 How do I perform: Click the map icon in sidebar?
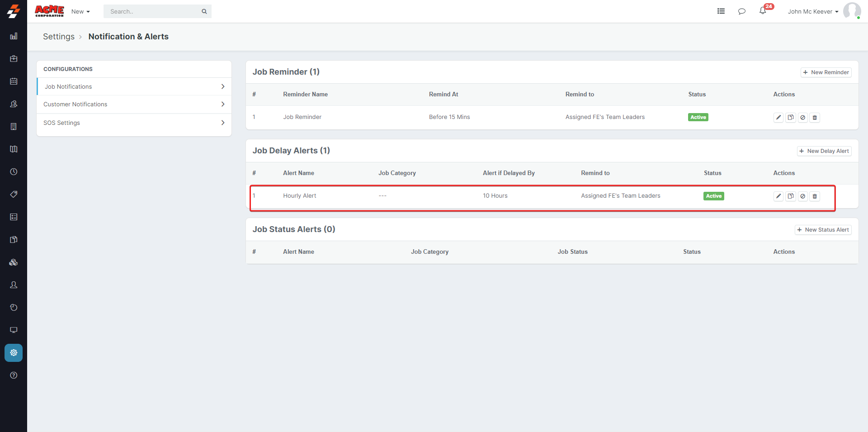[14, 149]
